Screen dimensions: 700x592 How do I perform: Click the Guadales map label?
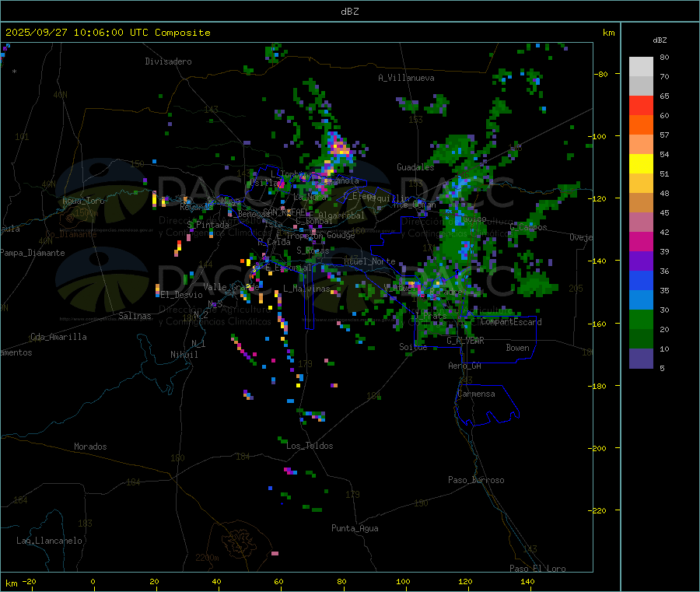(415, 167)
